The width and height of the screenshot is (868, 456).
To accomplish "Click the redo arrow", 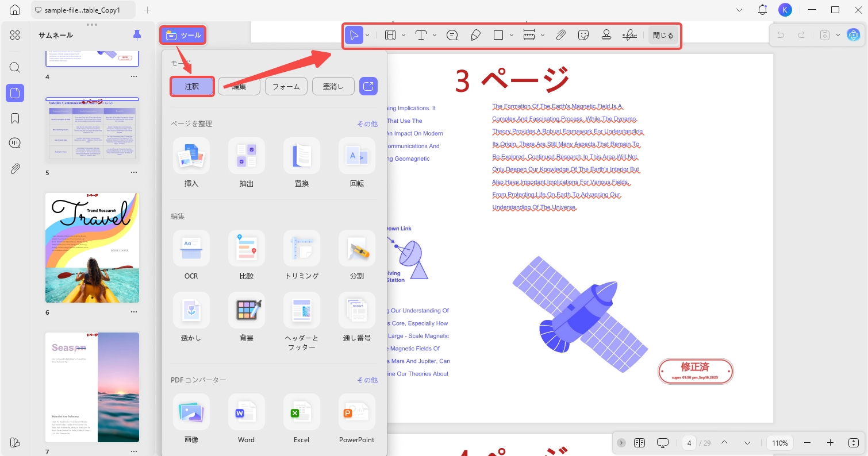I will point(801,35).
